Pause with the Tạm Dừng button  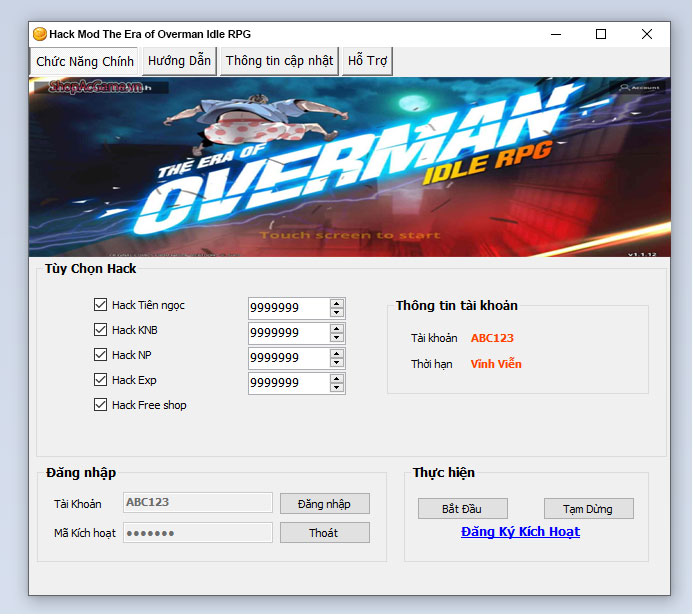coord(589,509)
